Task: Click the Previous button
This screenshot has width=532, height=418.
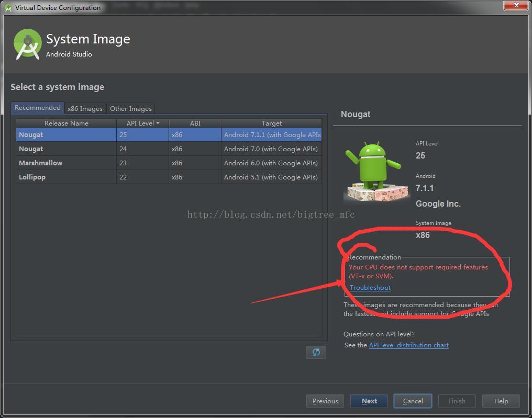Action: (x=325, y=401)
